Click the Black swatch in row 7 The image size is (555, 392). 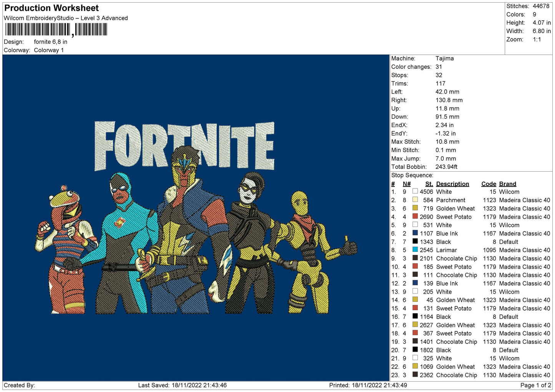click(415, 241)
